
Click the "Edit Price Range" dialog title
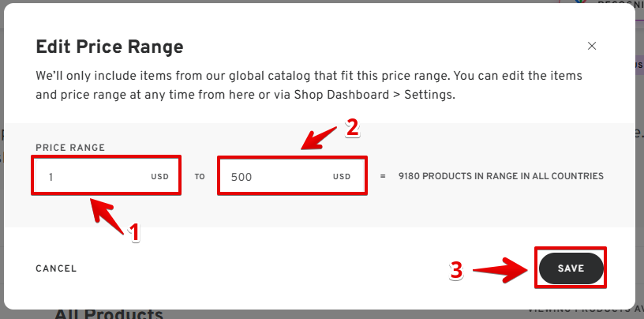pyautogui.click(x=110, y=47)
